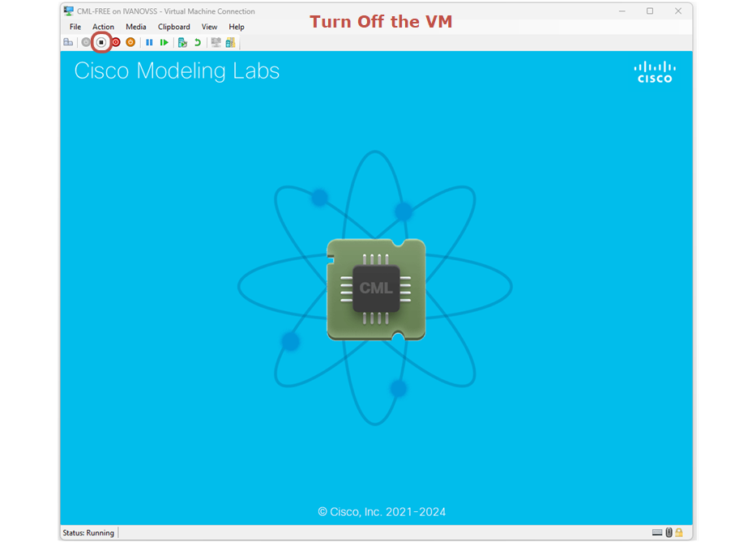Pause the virtual machine
Viewport: 756px width, 542px height.
click(x=149, y=42)
